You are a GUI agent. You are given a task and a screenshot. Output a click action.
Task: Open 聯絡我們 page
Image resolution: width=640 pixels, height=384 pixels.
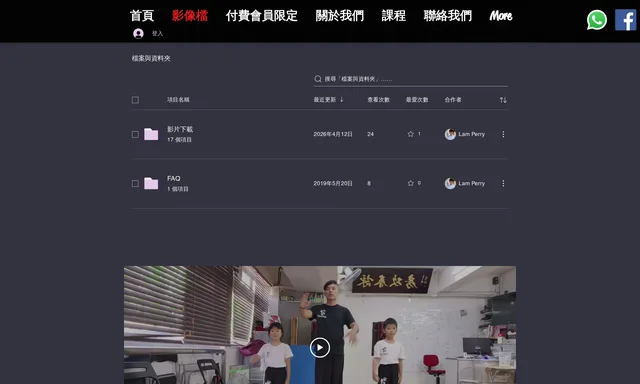448,16
